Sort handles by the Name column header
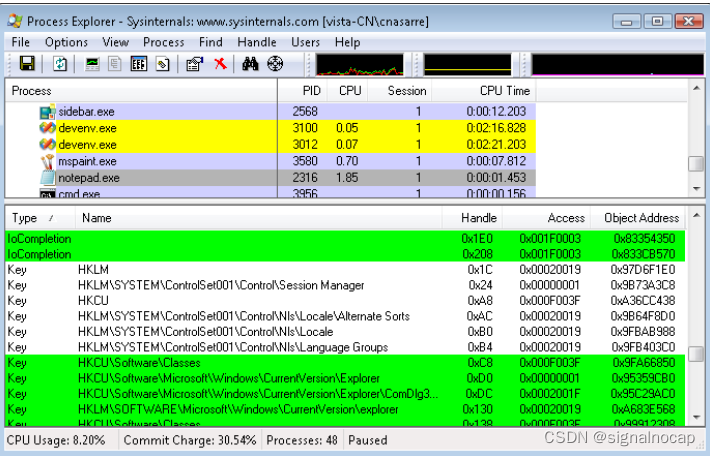 tap(259, 218)
